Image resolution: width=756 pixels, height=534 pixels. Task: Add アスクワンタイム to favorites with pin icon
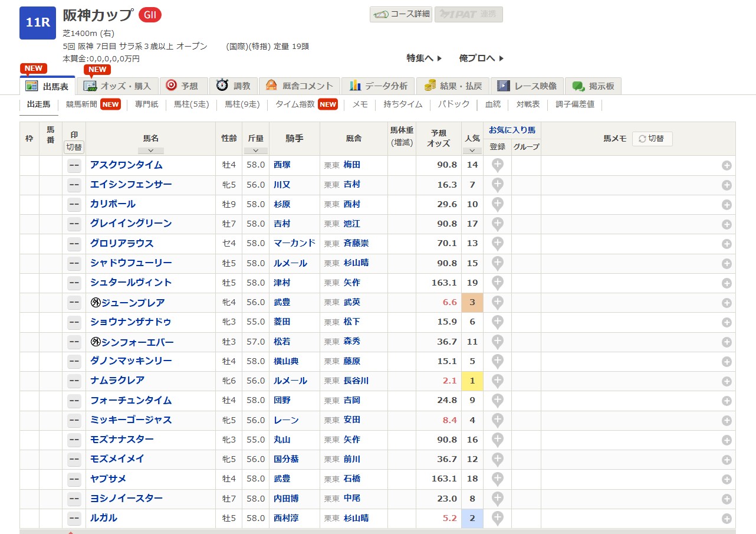[497, 165]
